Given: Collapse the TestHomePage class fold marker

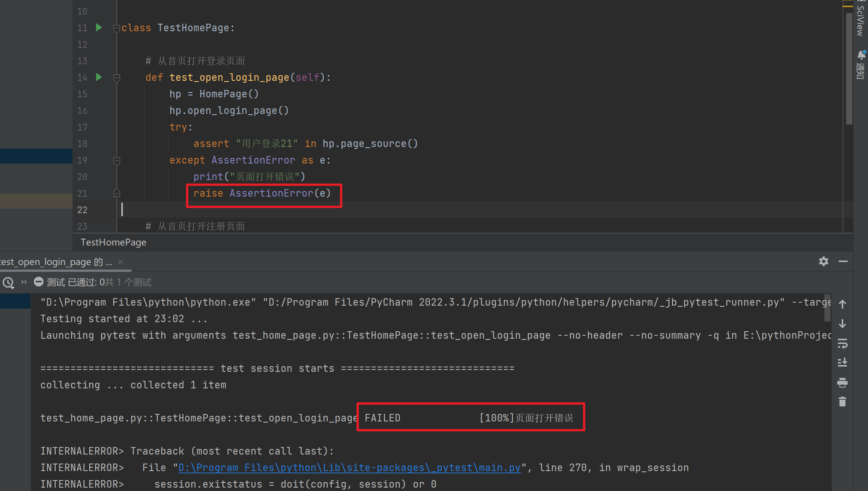Looking at the screenshot, I should coord(117,28).
